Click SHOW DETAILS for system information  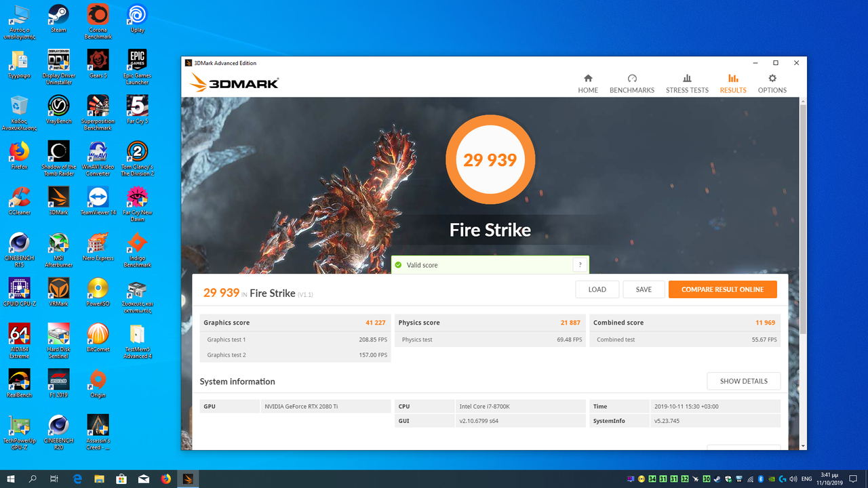pyautogui.click(x=744, y=381)
